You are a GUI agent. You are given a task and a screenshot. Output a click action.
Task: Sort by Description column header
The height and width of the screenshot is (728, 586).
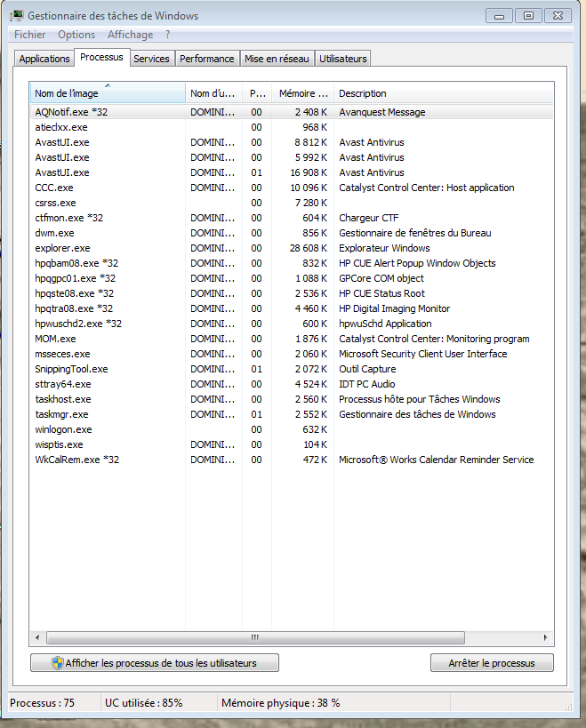point(444,92)
